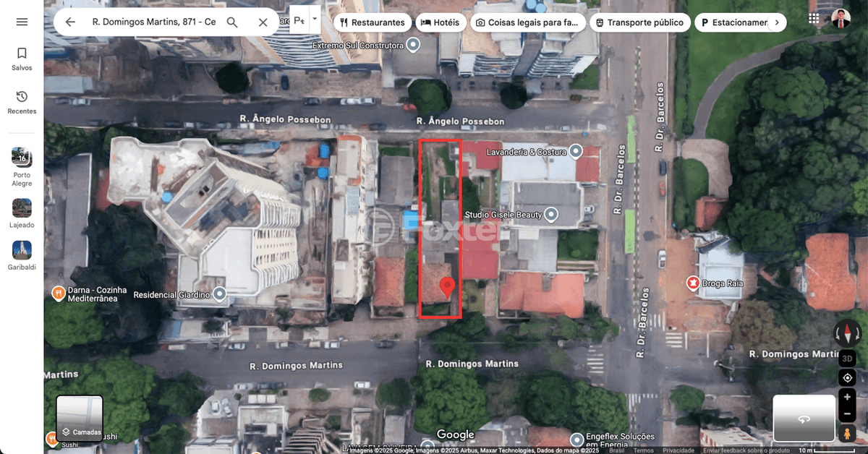Select the Transporte público chip
This screenshot has height=454, width=868.
click(x=639, y=22)
